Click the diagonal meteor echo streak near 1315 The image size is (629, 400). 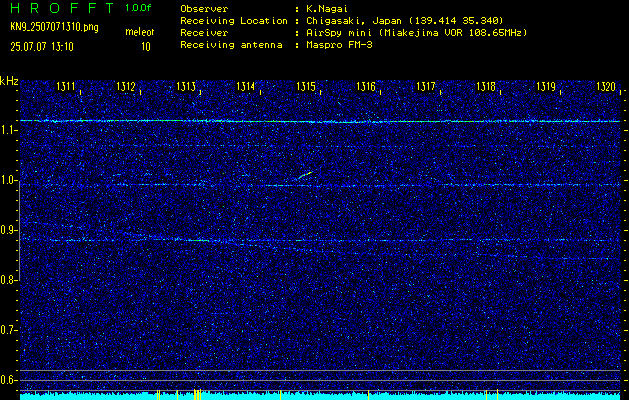coord(305,175)
